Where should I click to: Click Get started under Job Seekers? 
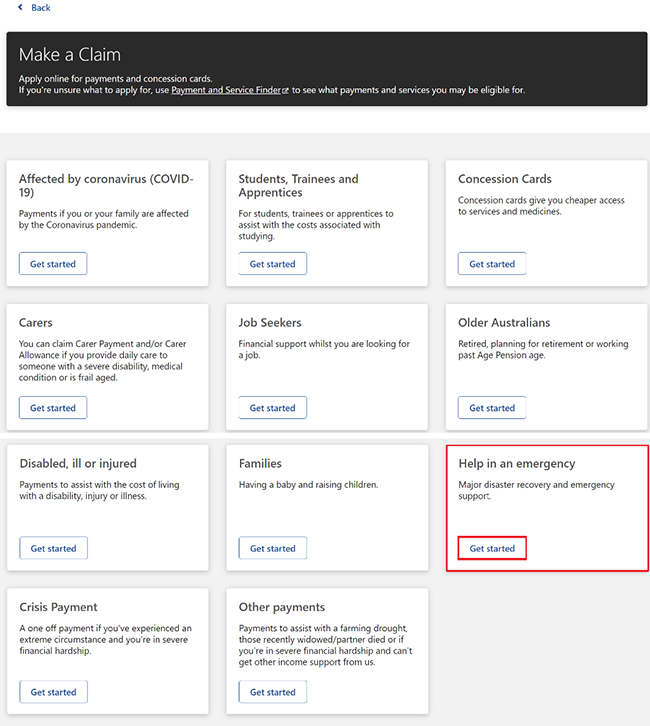(272, 407)
